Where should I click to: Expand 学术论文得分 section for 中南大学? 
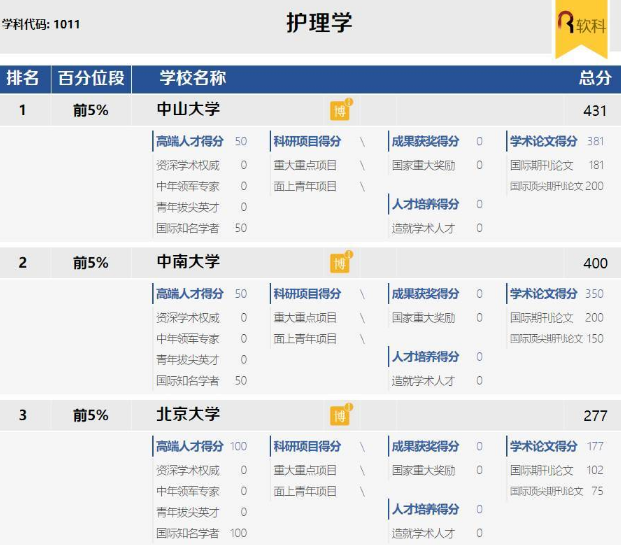click(543, 294)
